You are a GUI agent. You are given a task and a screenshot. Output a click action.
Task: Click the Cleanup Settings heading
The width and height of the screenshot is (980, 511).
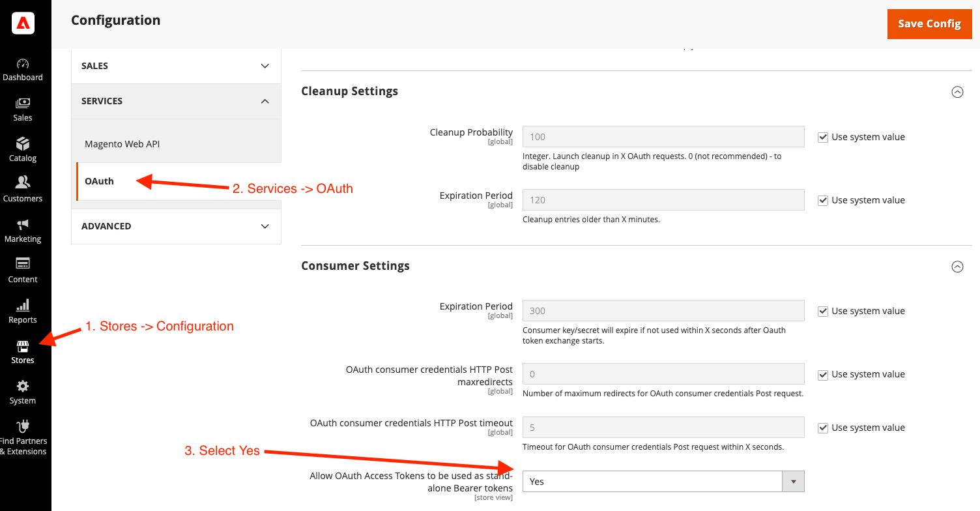tap(349, 91)
